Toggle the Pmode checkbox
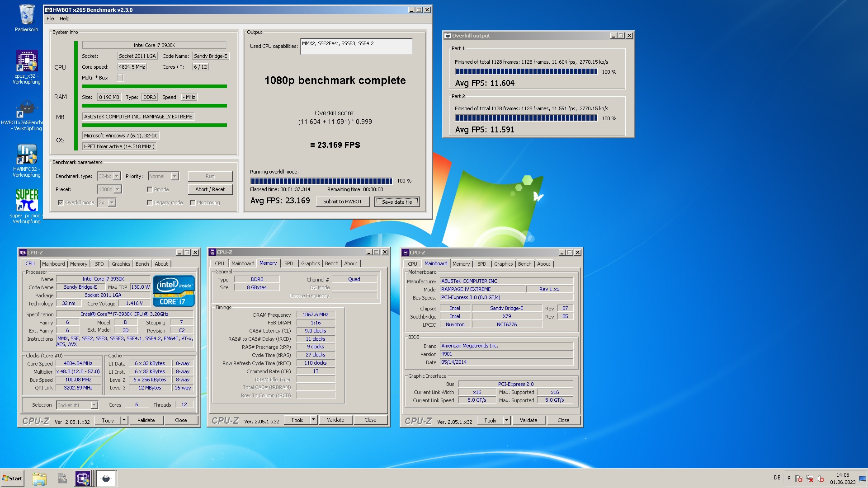 pyautogui.click(x=150, y=189)
